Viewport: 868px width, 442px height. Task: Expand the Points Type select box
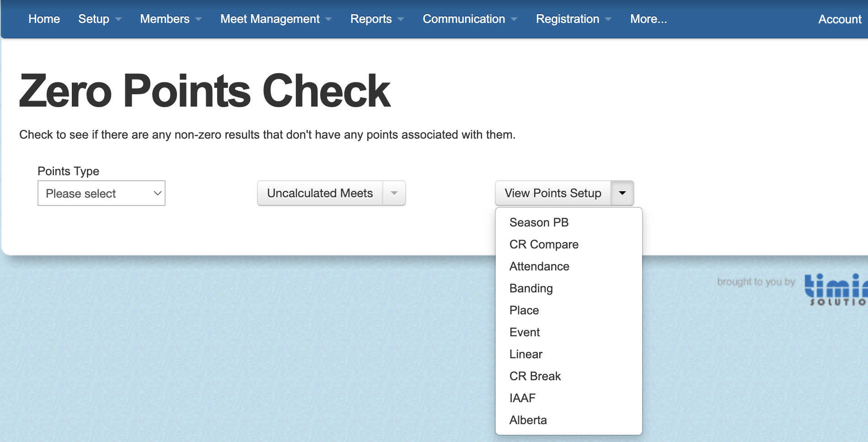(x=102, y=193)
